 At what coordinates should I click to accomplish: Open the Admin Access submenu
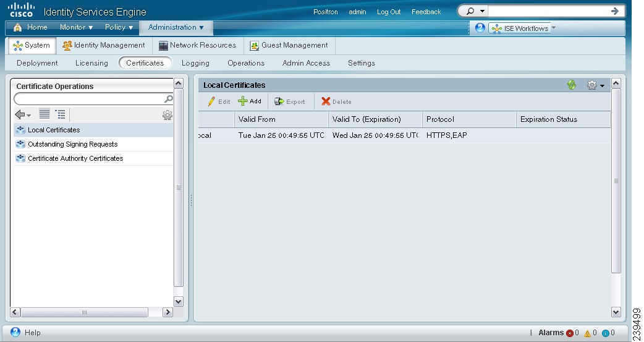click(x=306, y=63)
